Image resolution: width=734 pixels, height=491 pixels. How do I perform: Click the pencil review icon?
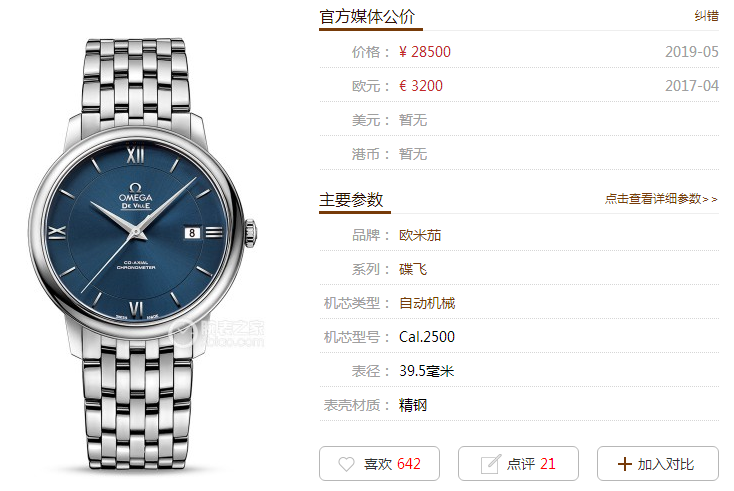click(491, 464)
